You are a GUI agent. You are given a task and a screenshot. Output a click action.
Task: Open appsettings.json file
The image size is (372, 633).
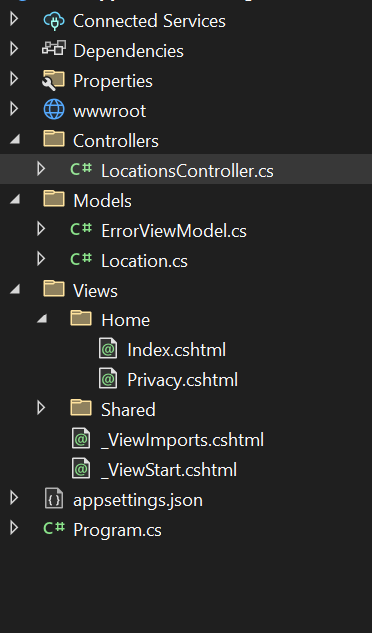pos(138,501)
